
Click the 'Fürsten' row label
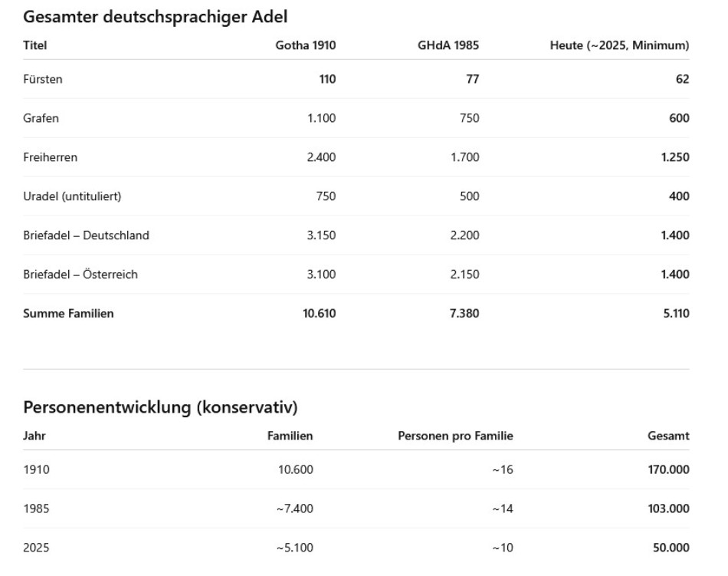tap(43, 79)
